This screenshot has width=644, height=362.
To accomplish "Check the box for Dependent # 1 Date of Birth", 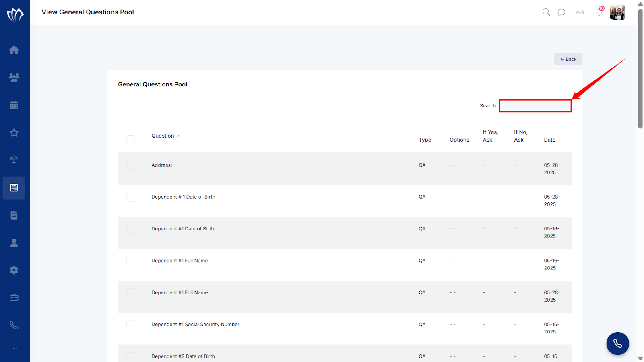I will (131, 197).
